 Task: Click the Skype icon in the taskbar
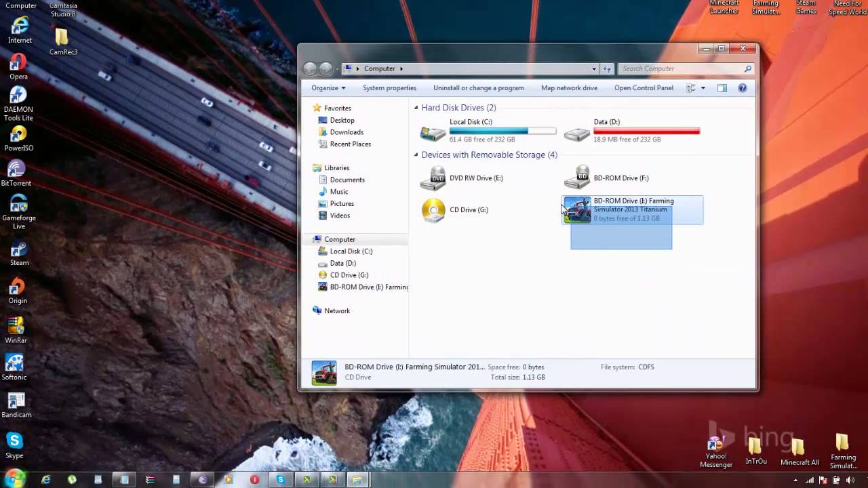[x=280, y=479]
